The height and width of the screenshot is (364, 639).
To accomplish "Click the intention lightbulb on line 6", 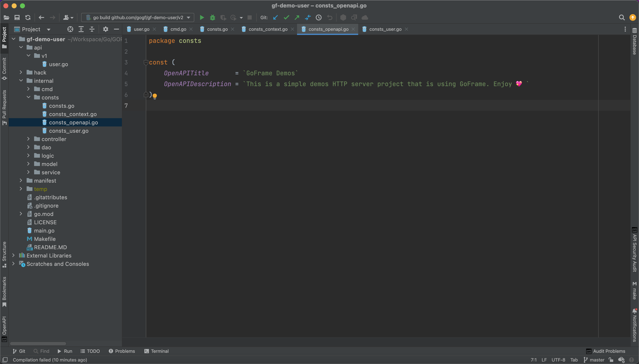I will (x=155, y=96).
